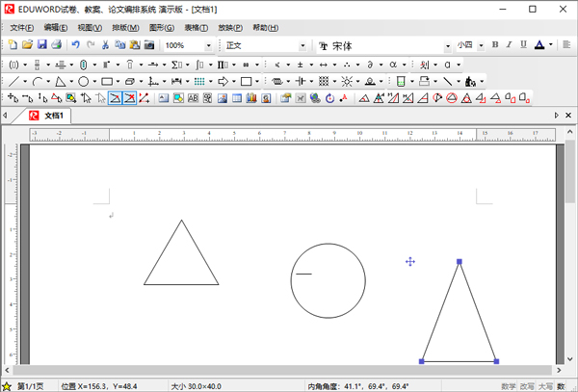Toggle bold formatting

click(495, 45)
